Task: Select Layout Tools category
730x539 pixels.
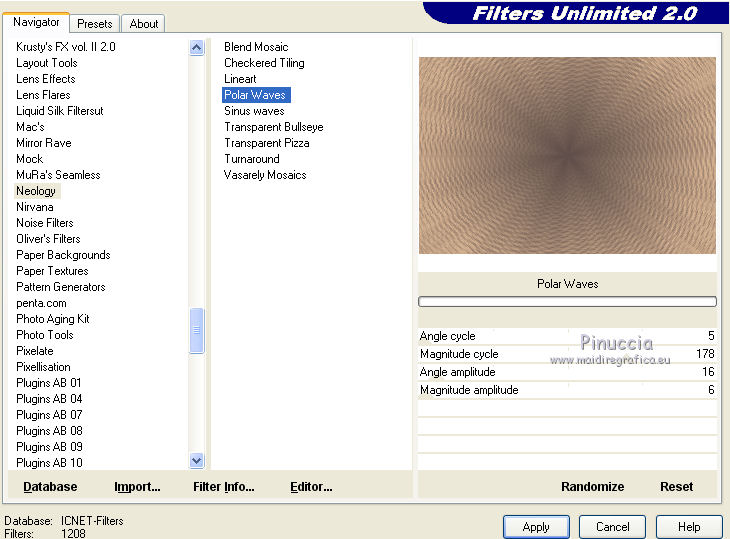Action: pyautogui.click(x=47, y=63)
